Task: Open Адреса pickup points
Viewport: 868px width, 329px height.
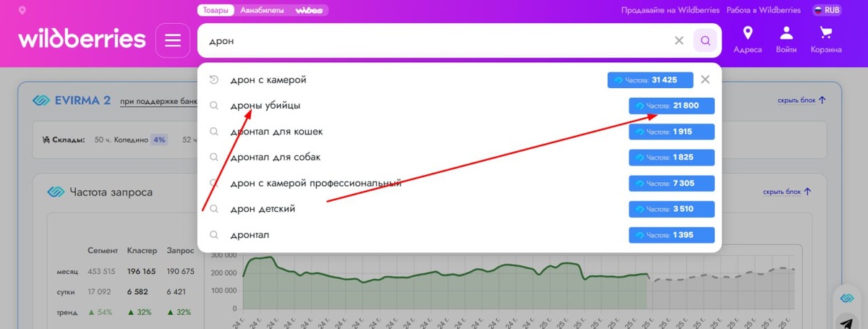Action: tap(748, 40)
